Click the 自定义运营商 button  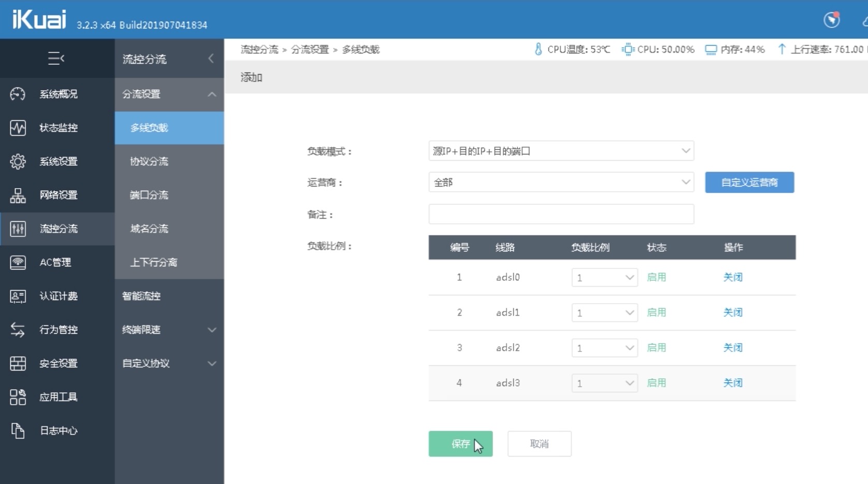pyautogui.click(x=749, y=182)
